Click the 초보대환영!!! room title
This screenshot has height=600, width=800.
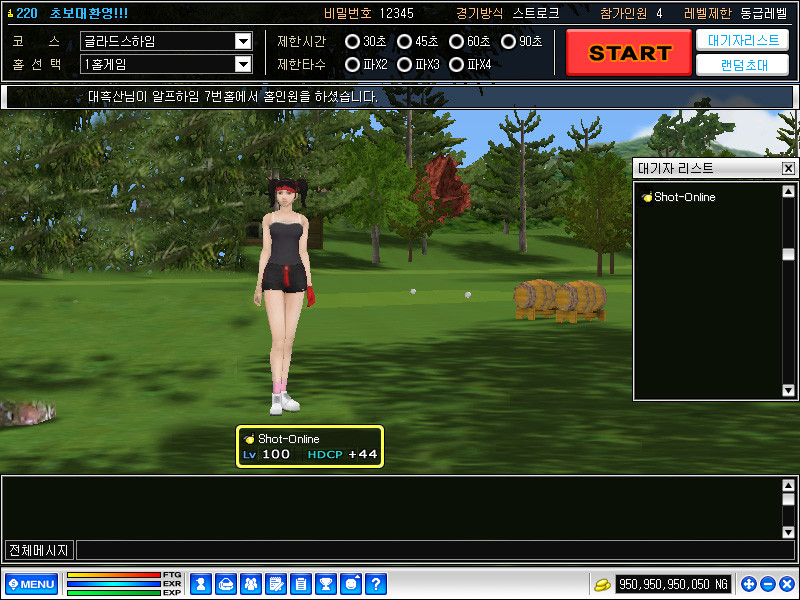tap(89, 13)
